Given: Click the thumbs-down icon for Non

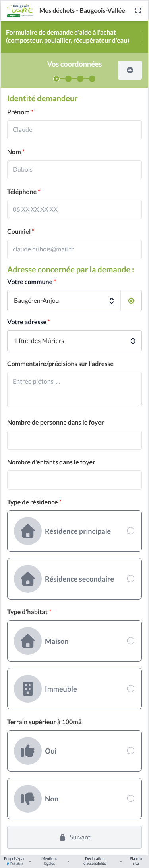Looking at the screenshot, I should [28, 799].
